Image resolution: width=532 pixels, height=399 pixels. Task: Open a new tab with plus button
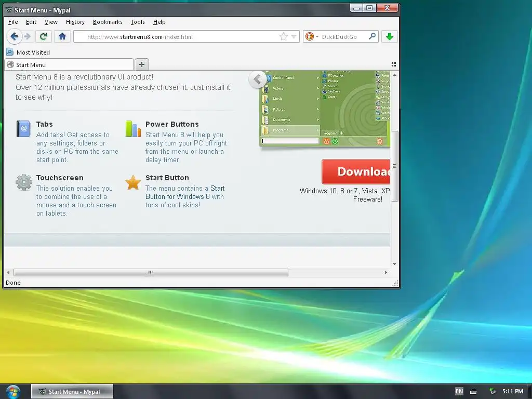point(142,64)
